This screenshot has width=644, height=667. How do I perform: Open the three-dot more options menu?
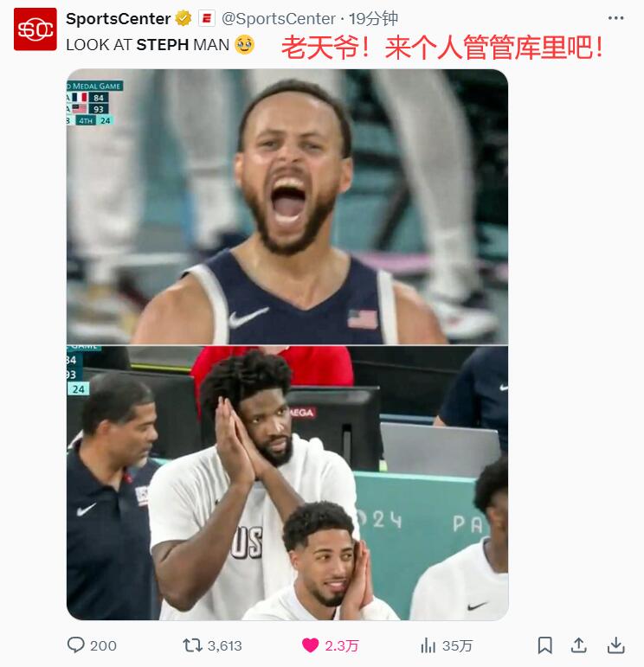click(x=615, y=18)
